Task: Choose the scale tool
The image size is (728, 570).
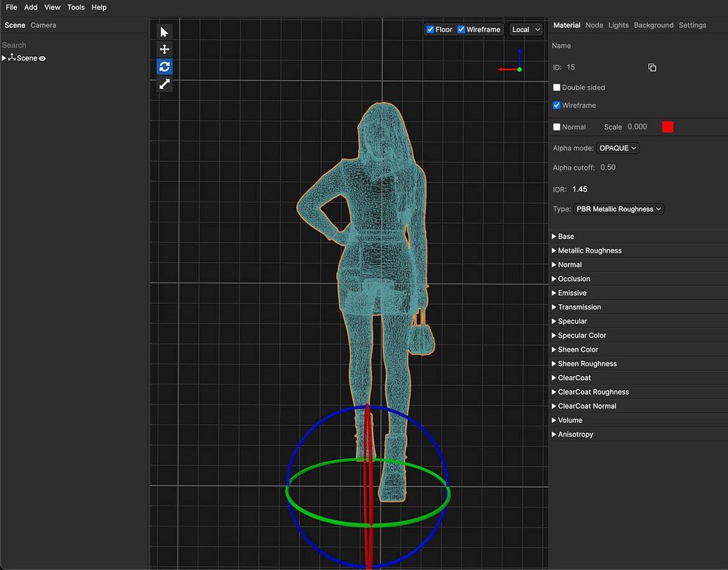Action: coord(165,84)
